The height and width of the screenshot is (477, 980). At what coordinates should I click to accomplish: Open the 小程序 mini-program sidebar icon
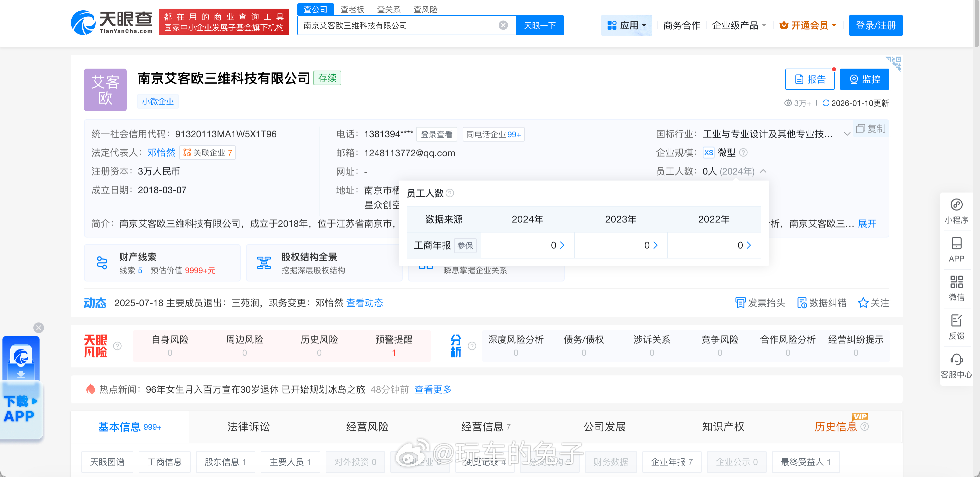(956, 205)
